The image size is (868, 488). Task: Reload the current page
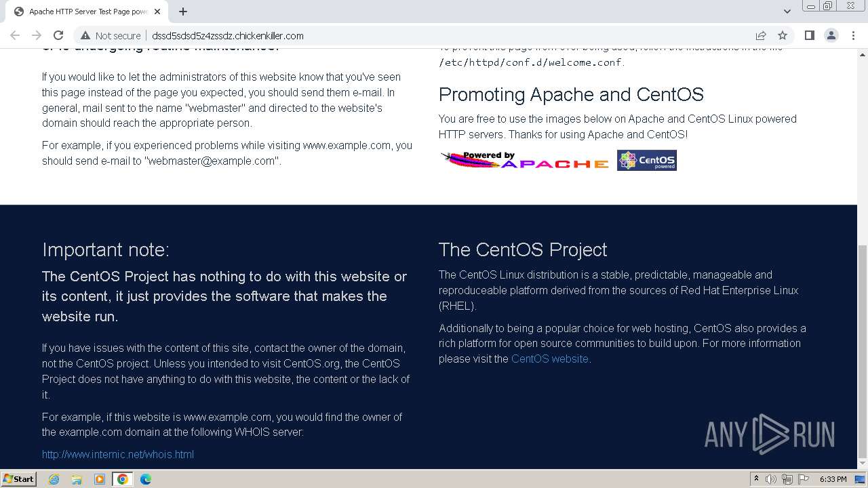pyautogui.click(x=58, y=35)
